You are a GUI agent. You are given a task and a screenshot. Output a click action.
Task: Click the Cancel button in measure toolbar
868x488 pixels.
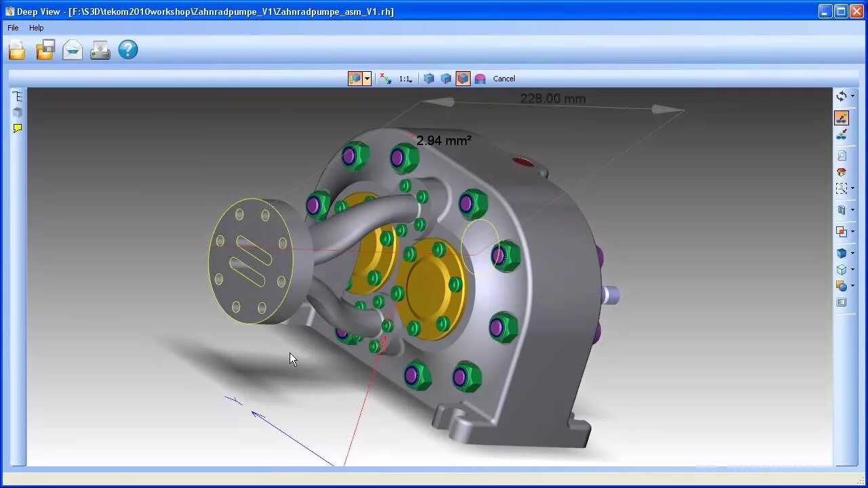[504, 79]
